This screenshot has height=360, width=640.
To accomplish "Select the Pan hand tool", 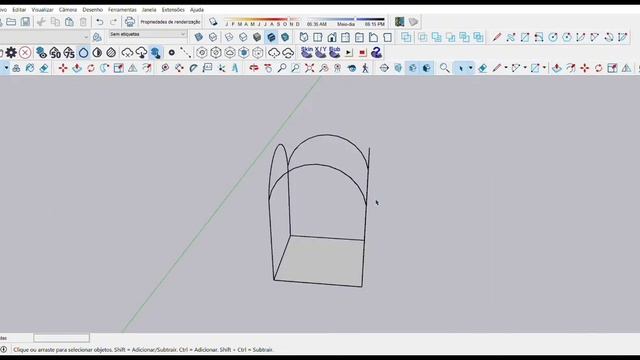I will point(268,68).
